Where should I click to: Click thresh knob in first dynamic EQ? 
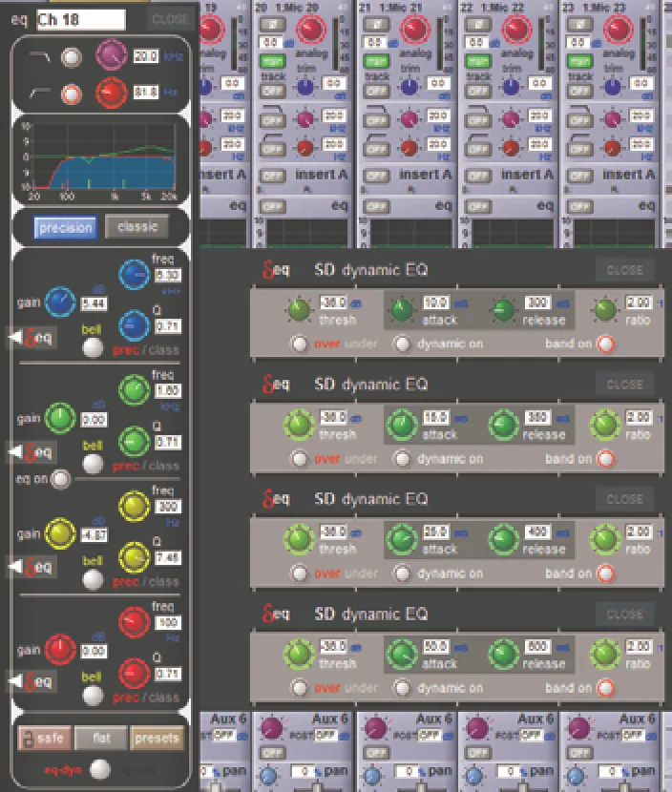pyautogui.click(x=299, y=309)
